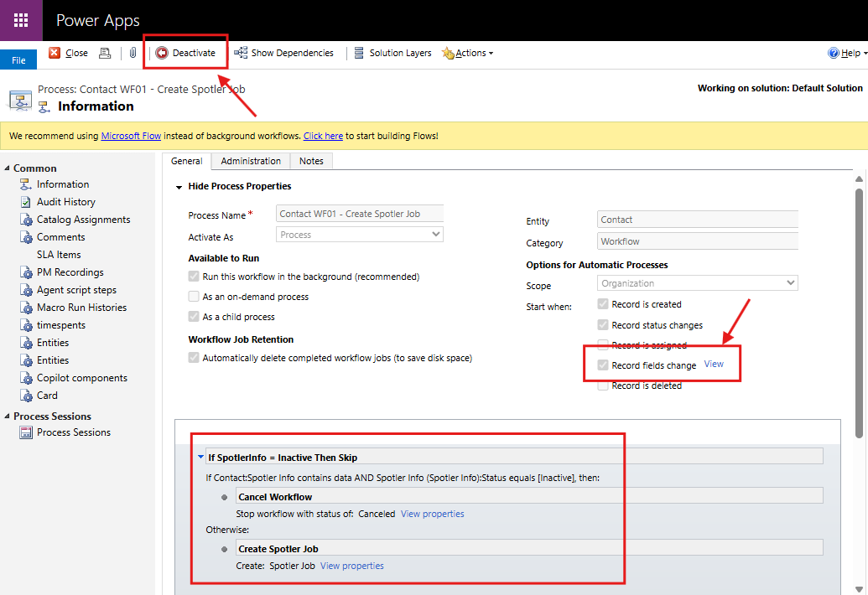Image resolution: width=868 pixels, height=595 pixels.
Task: Toggle As a child process checkbox
Action: pos(194,316)
